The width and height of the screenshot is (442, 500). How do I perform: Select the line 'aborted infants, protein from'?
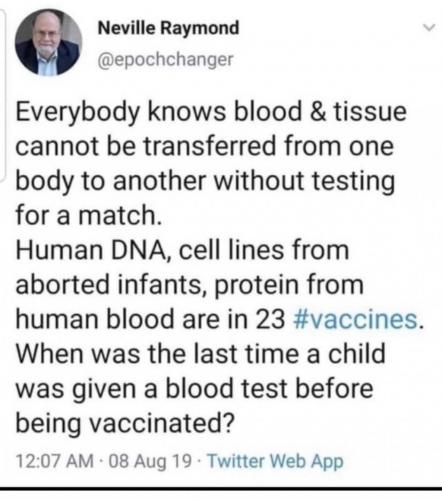coord(189,285)
